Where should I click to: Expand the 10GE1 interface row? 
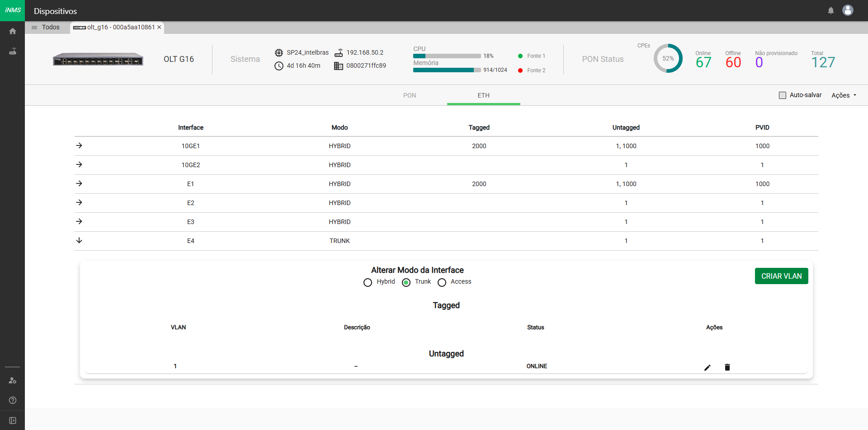(x=79, y=145)
